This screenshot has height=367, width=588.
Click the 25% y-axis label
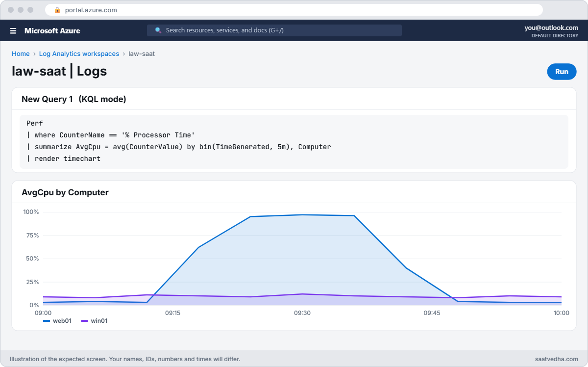coord(32,282)
